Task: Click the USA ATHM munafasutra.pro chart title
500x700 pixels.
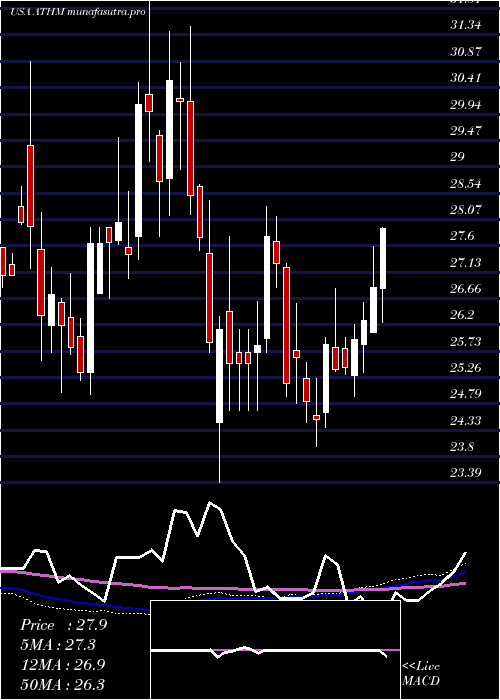Action: [78, 12]
